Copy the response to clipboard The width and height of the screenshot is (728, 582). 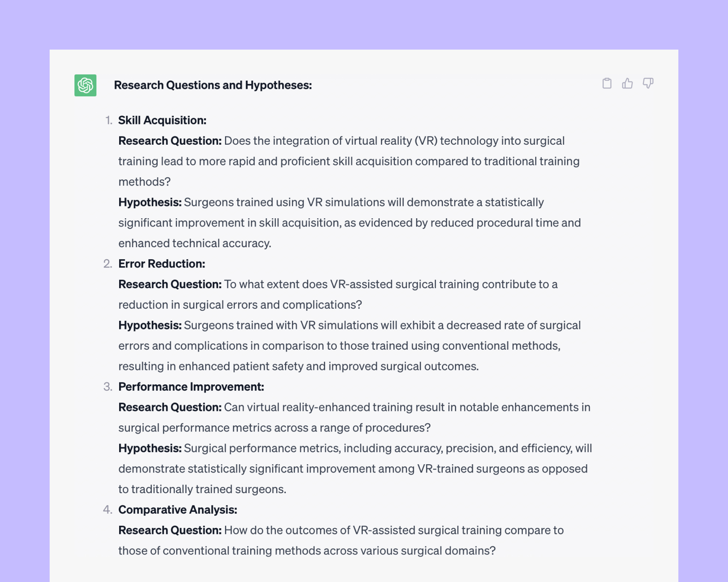[x=607, y=84]
